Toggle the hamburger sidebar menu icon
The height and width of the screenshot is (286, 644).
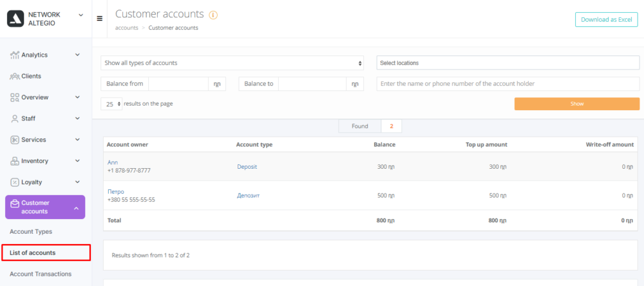(x=100, y=19)
